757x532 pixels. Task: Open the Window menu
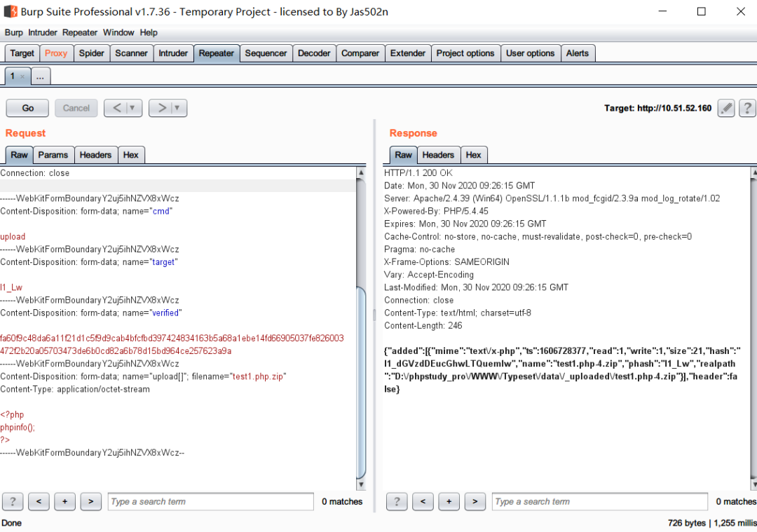[x=118, y=32]
